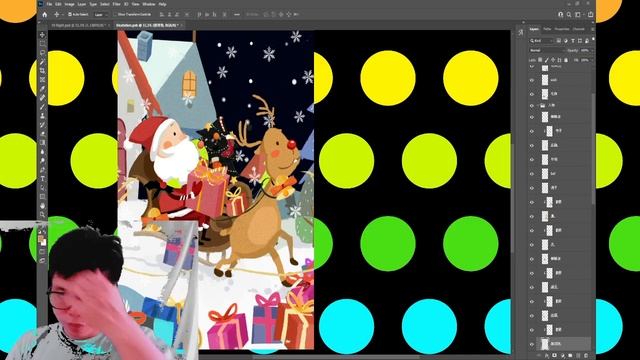
Task: Click the Add layer style fx icon
Action: [547, 356]
